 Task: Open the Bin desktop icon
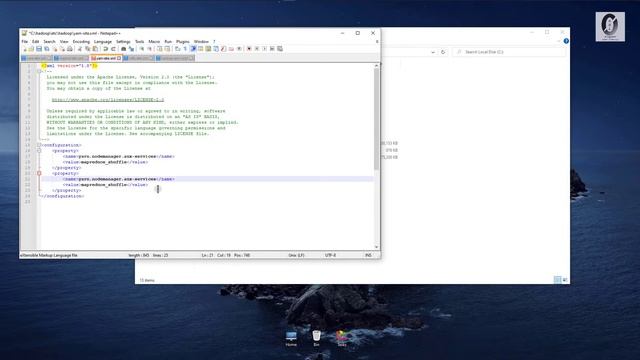[316, 338]
